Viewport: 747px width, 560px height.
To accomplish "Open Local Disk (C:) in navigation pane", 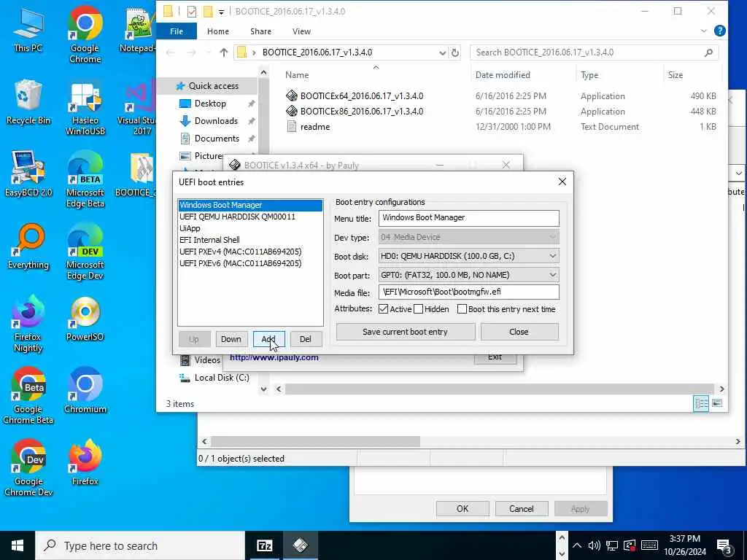I will [x=222, y=378].
